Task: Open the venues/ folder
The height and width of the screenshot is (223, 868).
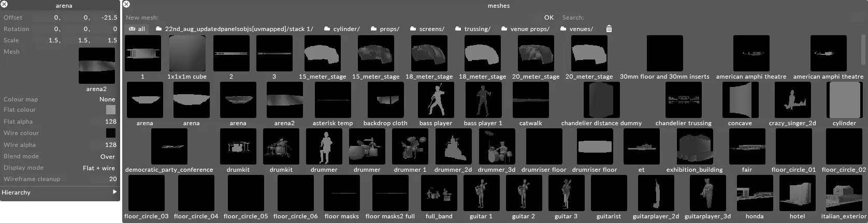Action: [576, 29]
